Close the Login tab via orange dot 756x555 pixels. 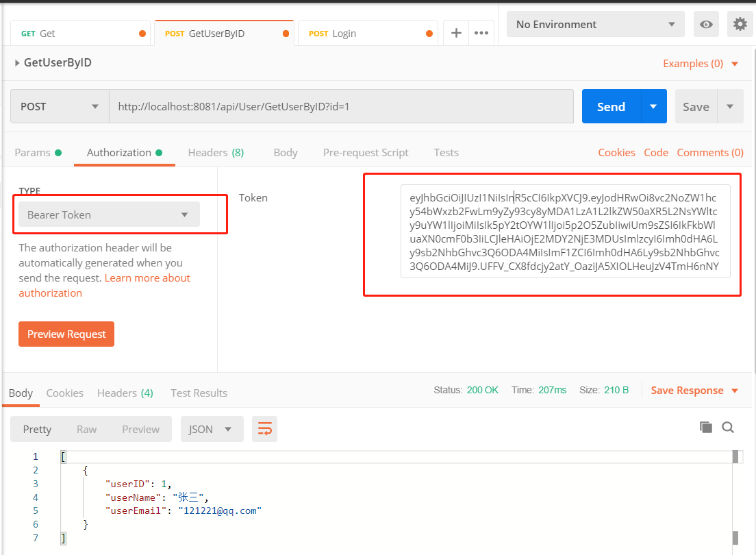[x=429, y=34]
